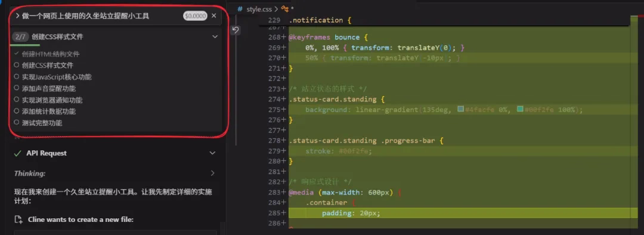Select the 测试完整功能 checklist entry
The image size is (644, 235).
pyautogui.click(x=38, y=122)
